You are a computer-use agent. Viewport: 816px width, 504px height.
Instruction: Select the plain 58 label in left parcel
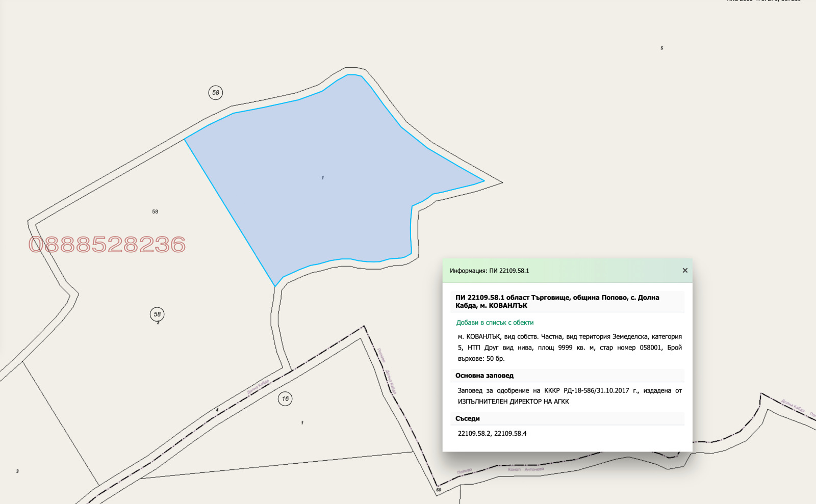click(x=155, y=211)
